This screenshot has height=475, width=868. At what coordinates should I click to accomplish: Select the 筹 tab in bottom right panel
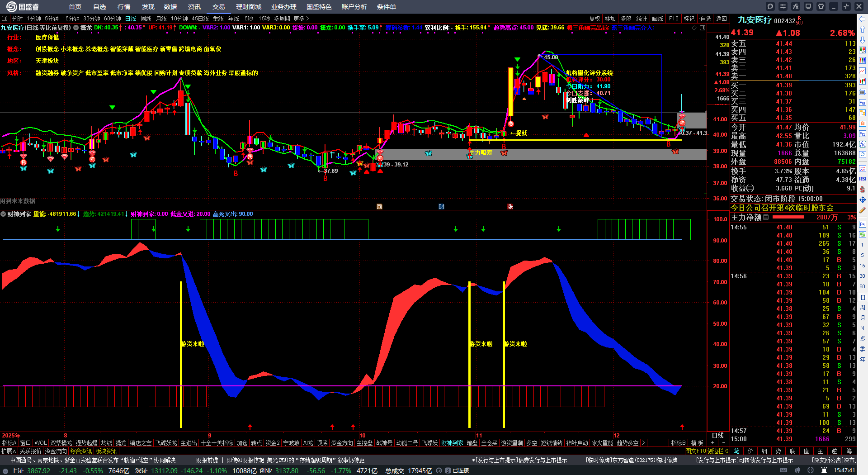click(849, 451)
